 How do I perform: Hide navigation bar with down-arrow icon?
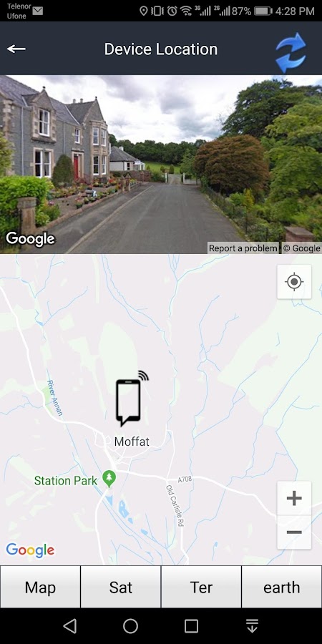[x=252, y=626]
